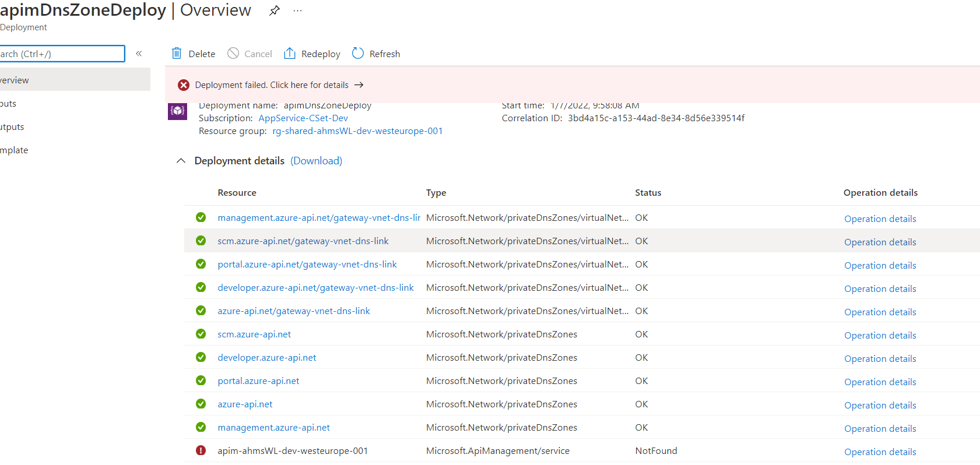Click the Resource column header

click(237, 192)
